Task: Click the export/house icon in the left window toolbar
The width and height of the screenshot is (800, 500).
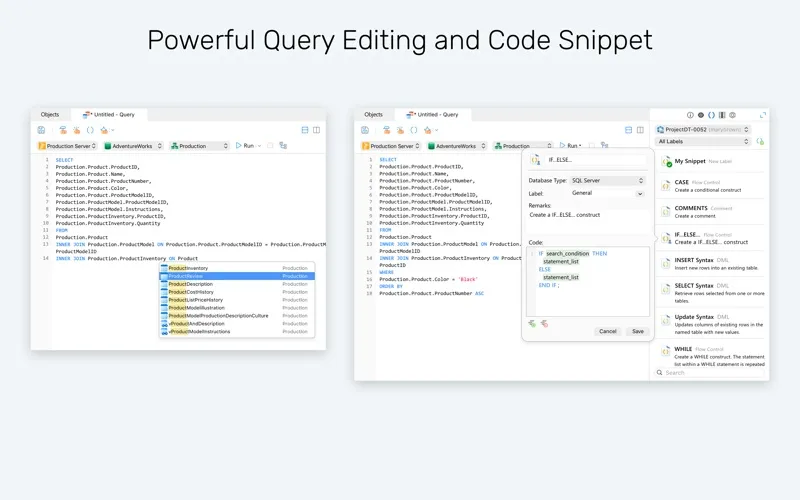Action: coord(104,130)
